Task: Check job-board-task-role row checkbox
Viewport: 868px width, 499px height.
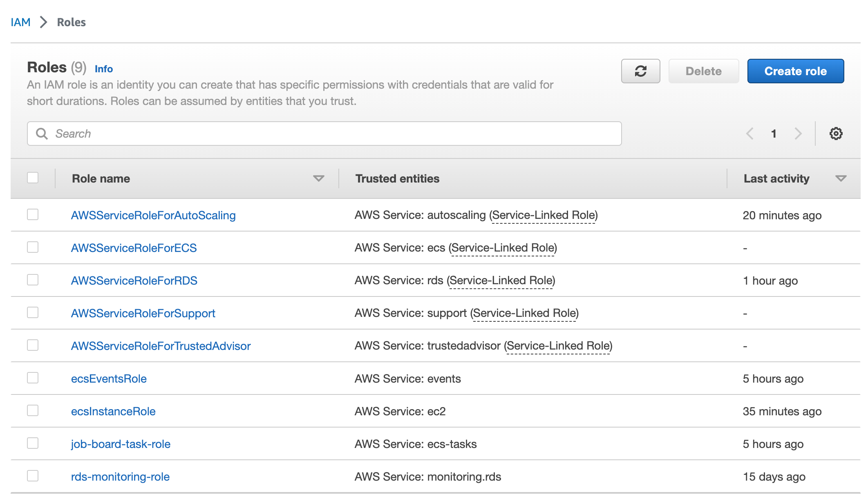Action: pyautogui.click(x=33, y=443)
